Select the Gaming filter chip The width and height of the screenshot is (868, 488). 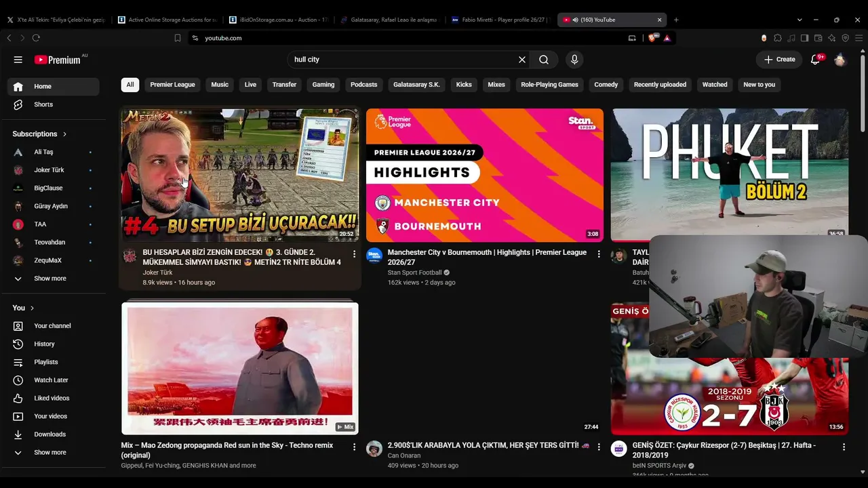click(323, 85)
